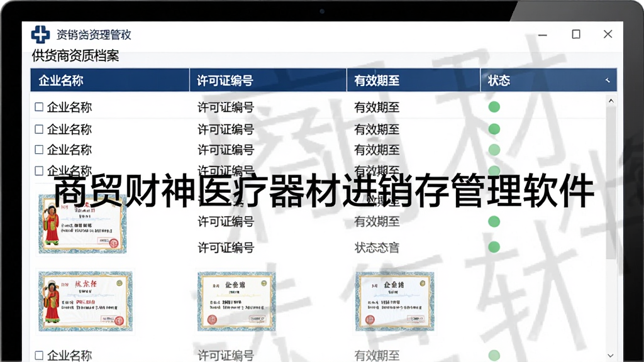The height and width of the screenshot is (362, 644).
Task: Click the vertical scrollbar thumb
Action: pos(611,183)
